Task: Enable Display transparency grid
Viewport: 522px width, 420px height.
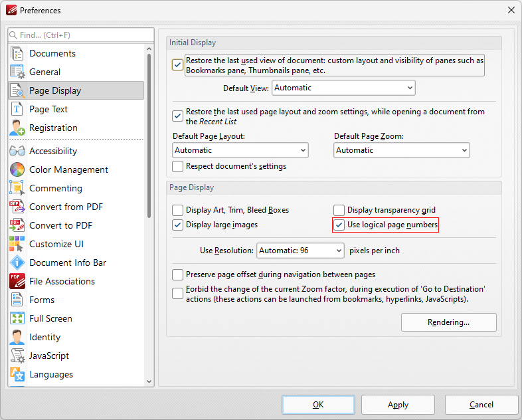Action: point(339,210)
